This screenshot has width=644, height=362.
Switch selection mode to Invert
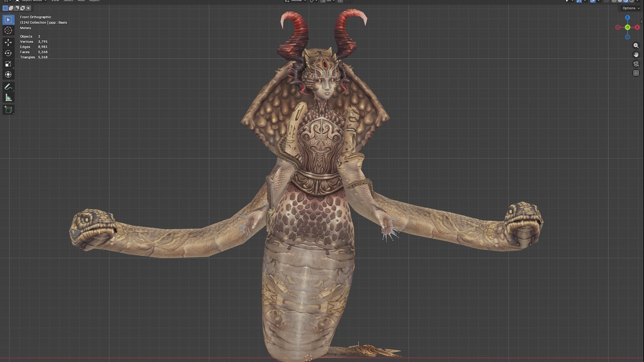click(22, 8)
